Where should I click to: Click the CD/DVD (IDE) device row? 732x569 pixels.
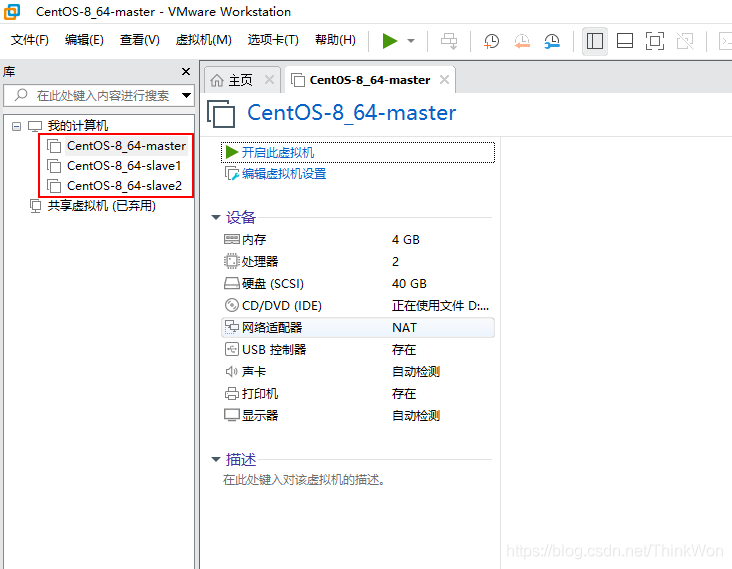[x=358, y=306]
